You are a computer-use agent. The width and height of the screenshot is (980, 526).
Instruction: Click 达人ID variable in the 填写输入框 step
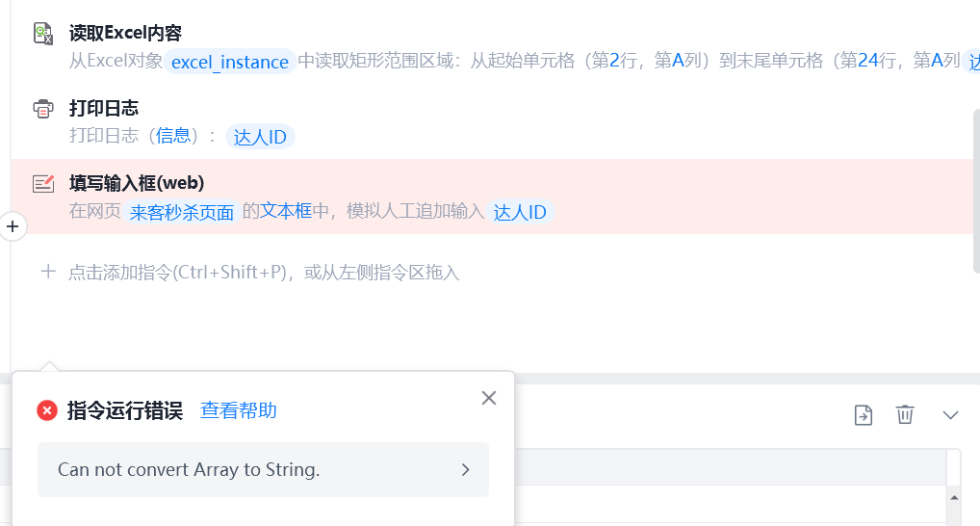click(x=520, y=213)
